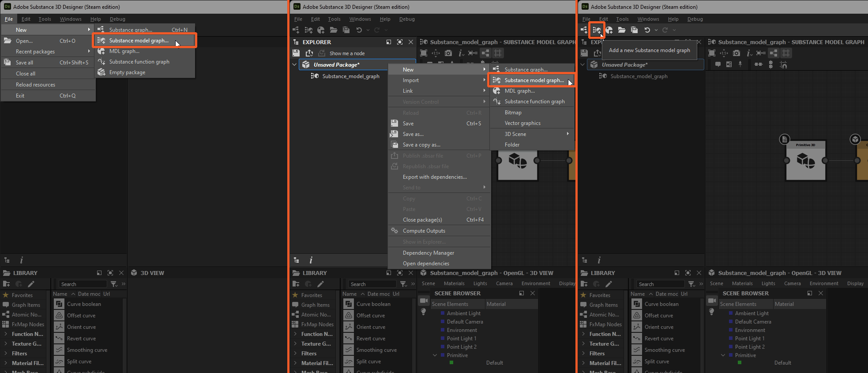The image size is (868, 373).
Task: Toggle highlighted node-tree button in right graph toolbar
Action: coord(774,53)
